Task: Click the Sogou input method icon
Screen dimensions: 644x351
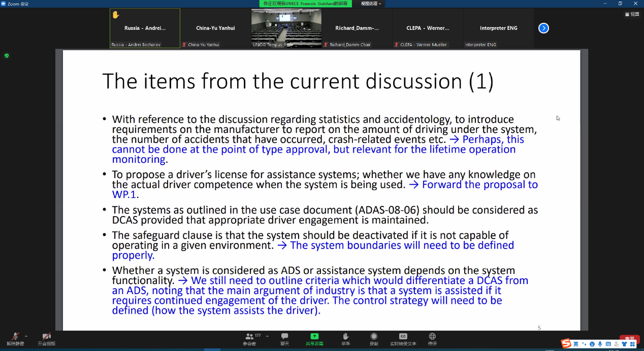Action: click(565, 344)
